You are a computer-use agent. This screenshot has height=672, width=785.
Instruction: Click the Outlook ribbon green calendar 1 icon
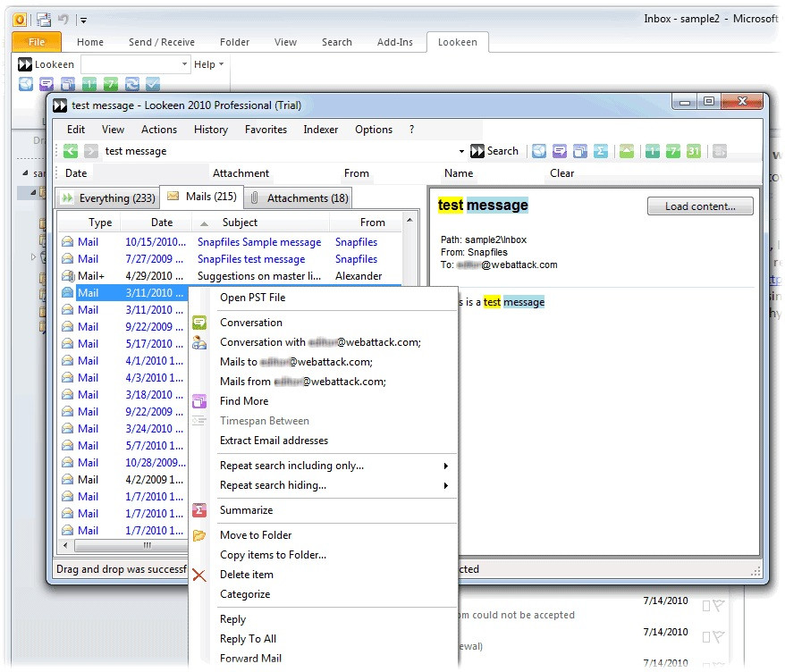(89, 84)
